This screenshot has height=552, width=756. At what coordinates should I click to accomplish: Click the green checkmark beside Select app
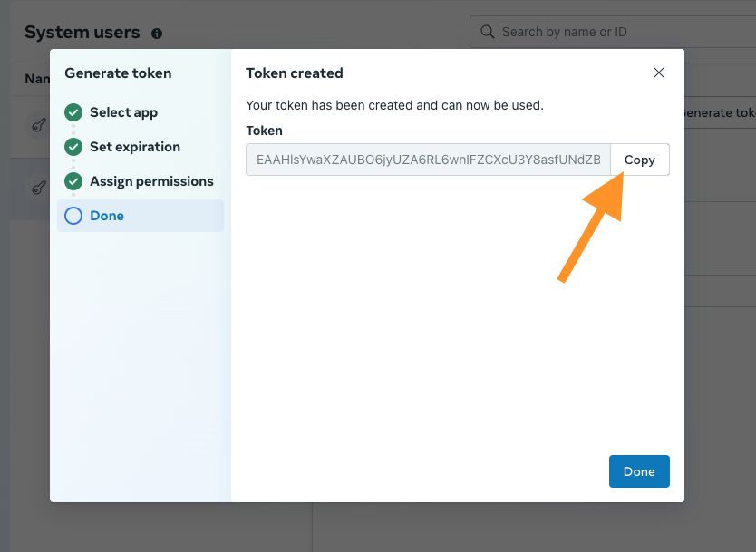[x=73, y=112]
